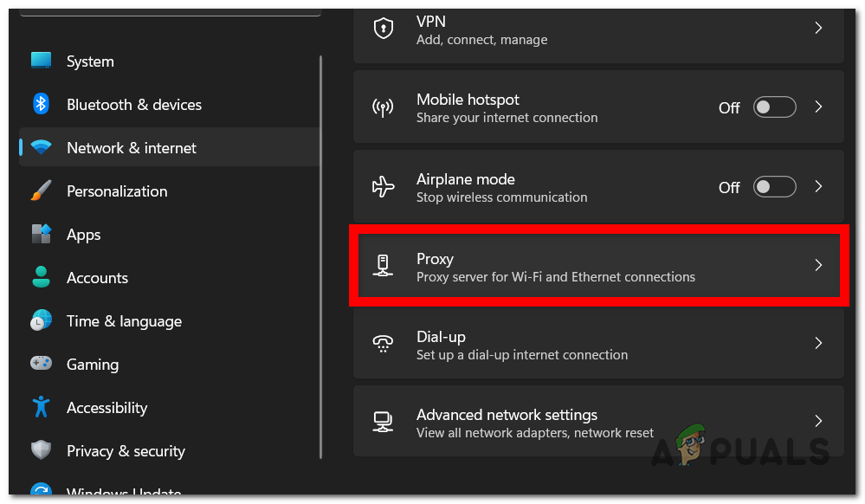Viewport: 865px width, 504px height.
Task: Click the Apps grid icon
Action: (x=41, y=235)
